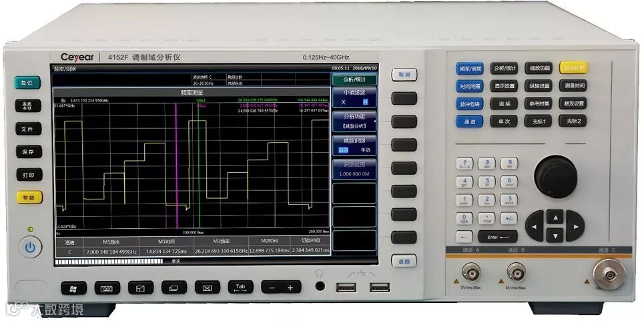Viewport: 644px width, 321px height.
Task: Tap the Enter keypad key
Action: (x=497, y=236)
